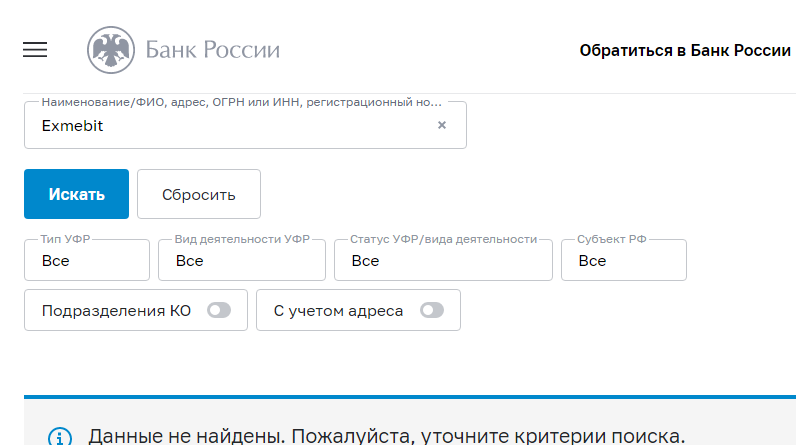The image size is (796, 445).
Task: Click the info icon in the notice
Action: [x=61, y=437]
